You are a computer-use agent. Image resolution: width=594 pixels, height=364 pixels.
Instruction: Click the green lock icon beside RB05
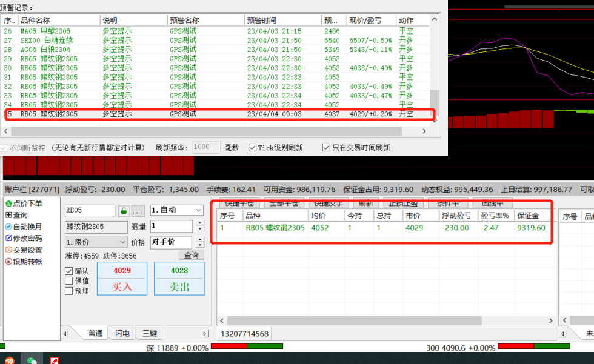(124, 211)
